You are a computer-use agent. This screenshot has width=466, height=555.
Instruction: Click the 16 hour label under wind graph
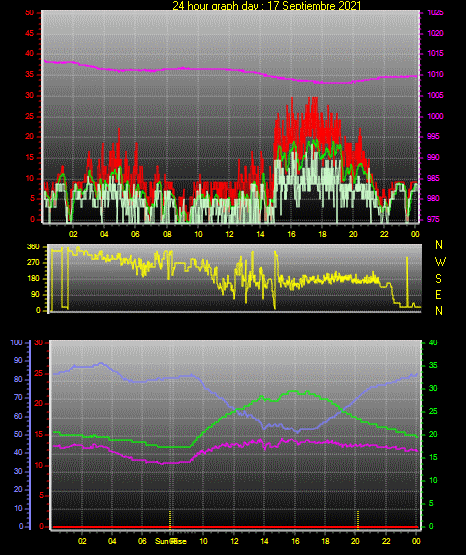[x=291, y=234]
